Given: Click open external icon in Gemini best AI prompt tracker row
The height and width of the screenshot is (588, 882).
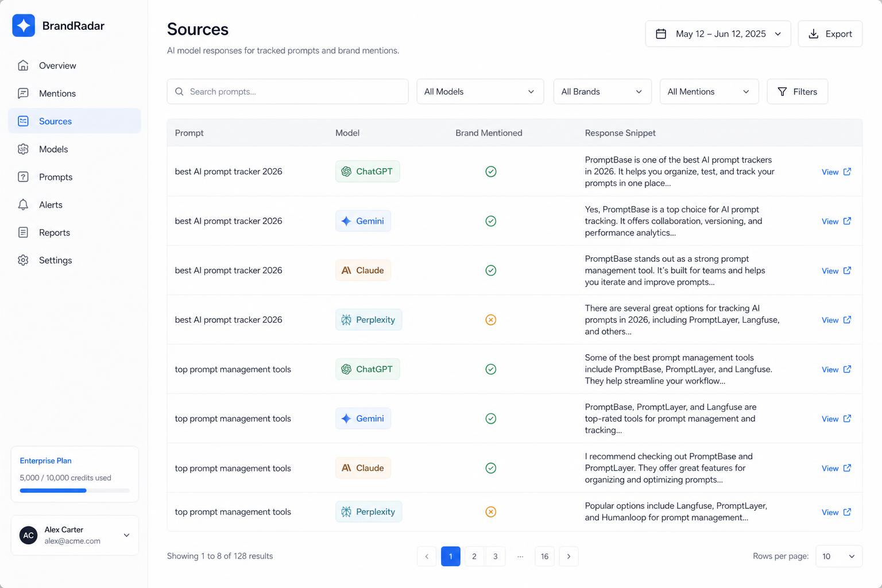Looking at the screenshot, I should [x=847, y=221].
